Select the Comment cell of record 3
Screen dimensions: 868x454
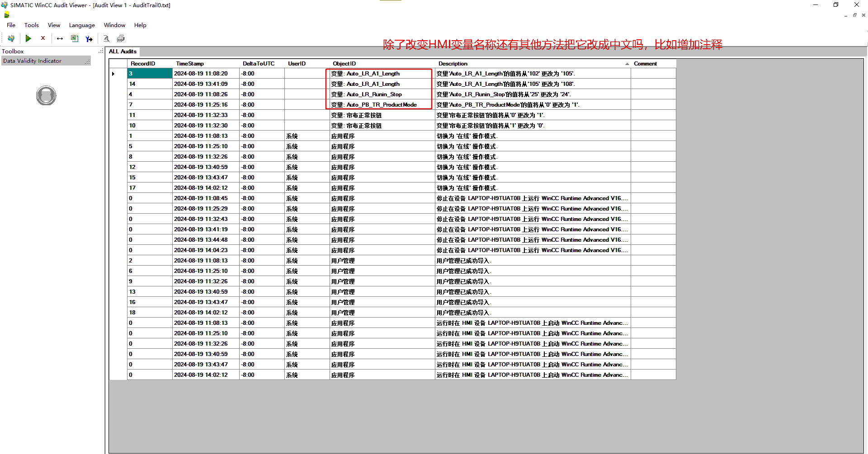click(x=653, y=74)
